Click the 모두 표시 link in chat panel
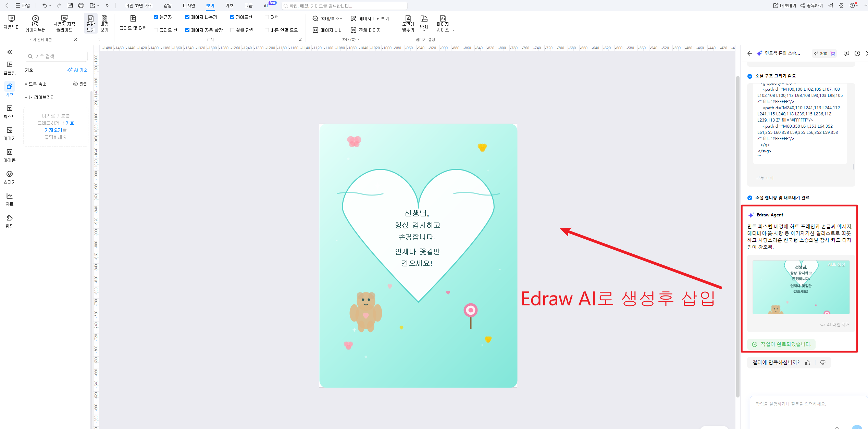 pos(764,177)
